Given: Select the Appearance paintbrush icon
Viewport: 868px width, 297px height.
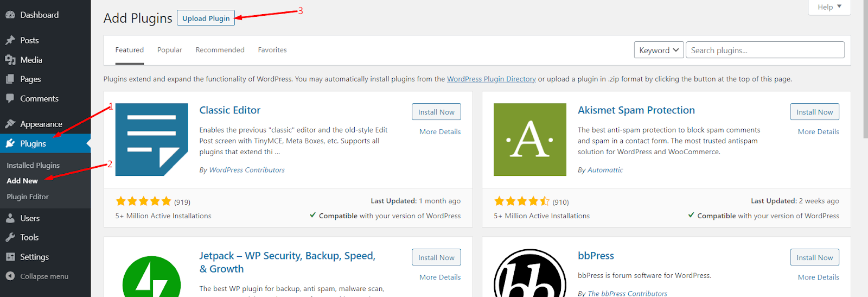Looking at the screenshot, I should click(10, 124).
